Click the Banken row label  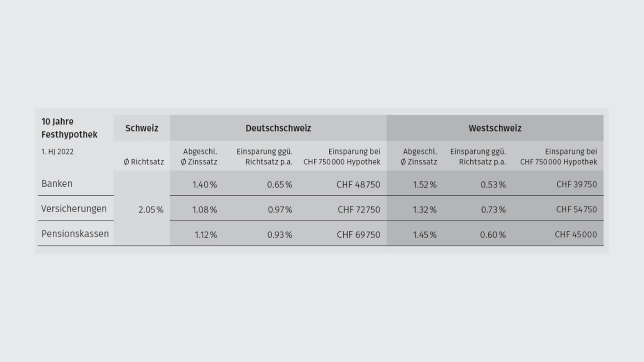click(x=57, y=184)
